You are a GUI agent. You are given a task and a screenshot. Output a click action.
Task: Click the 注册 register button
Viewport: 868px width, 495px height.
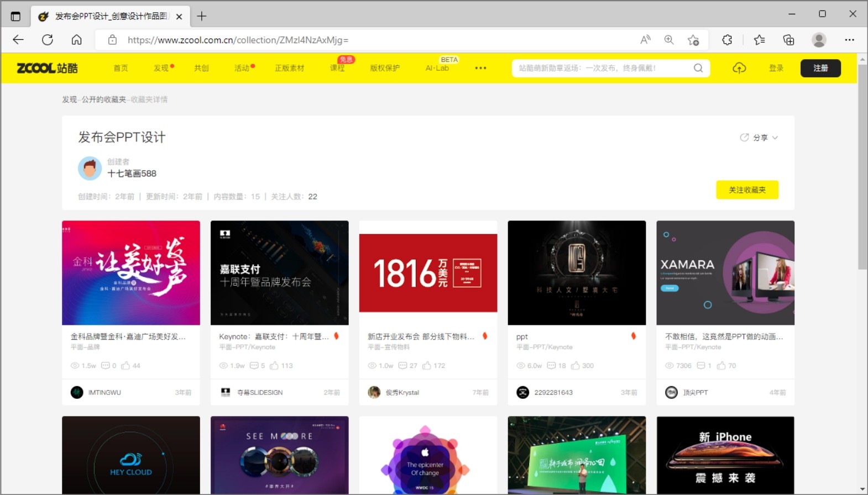tap(820, 68)
